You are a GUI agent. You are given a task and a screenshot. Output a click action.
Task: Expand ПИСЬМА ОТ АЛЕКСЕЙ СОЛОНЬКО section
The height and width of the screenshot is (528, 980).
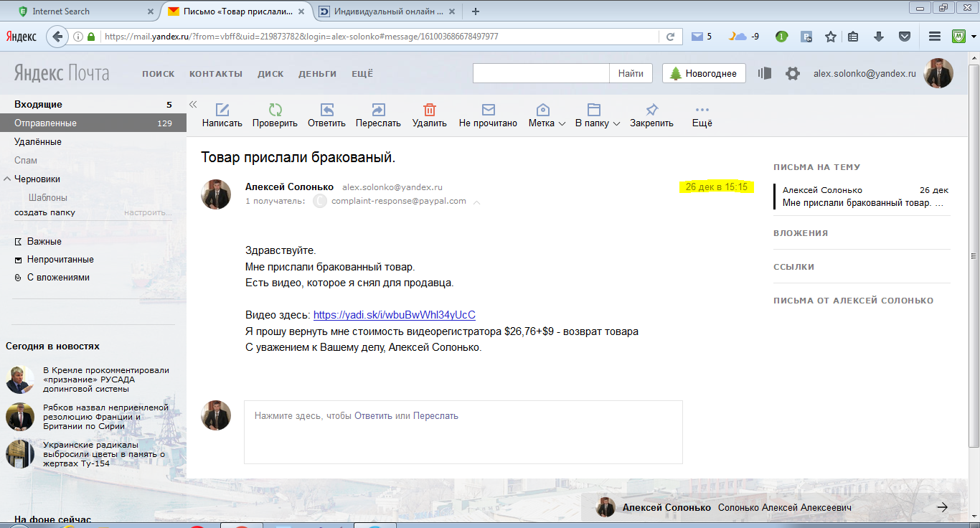pos(853,301)
